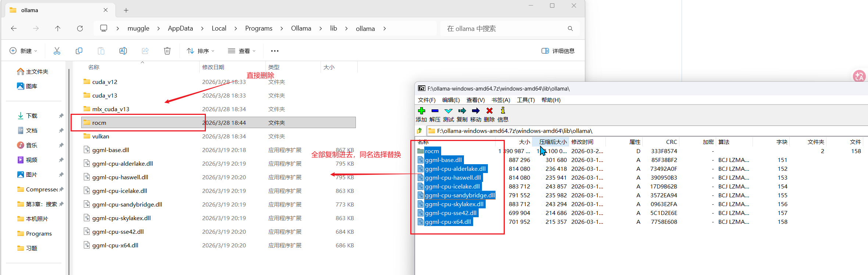Select the rocm folder in Explorer

click(218, 123)
